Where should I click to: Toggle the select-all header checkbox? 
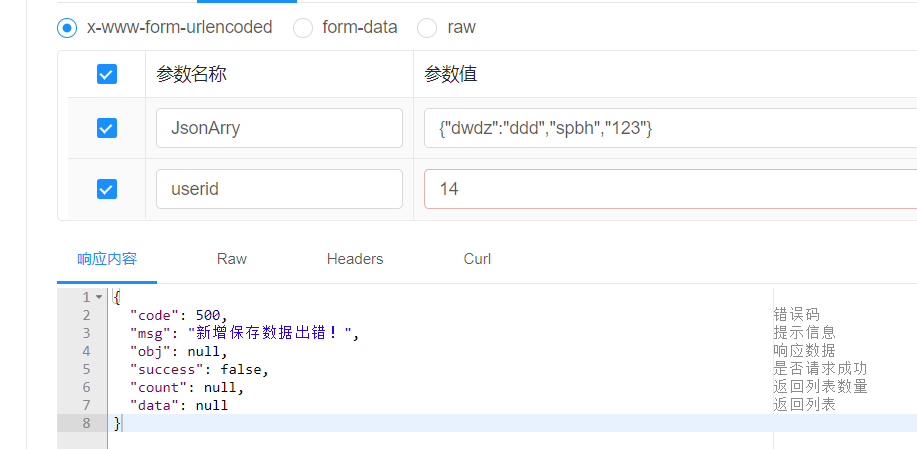[x=106, y=74]
